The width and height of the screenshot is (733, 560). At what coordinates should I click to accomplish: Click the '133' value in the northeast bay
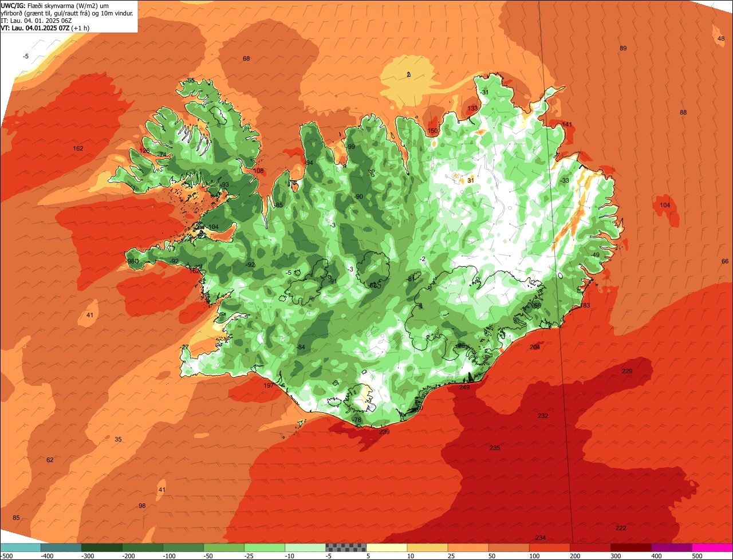pos(472,109)
